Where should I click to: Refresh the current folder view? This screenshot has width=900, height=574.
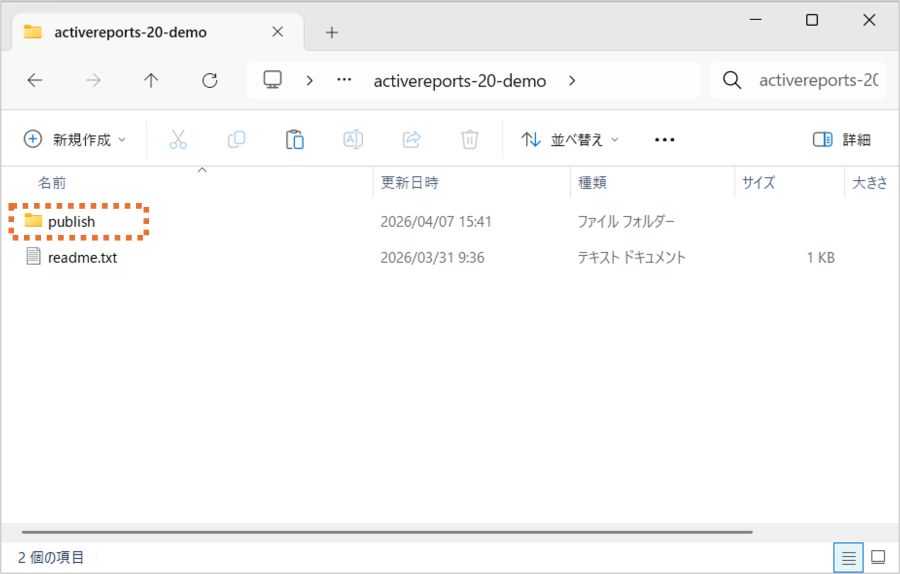click(210, 80)
